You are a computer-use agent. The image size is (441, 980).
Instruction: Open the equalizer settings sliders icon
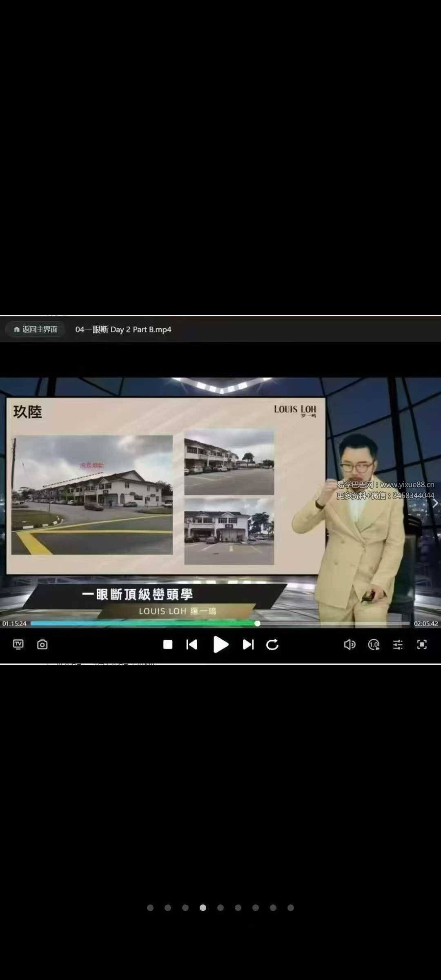point(398,644)
